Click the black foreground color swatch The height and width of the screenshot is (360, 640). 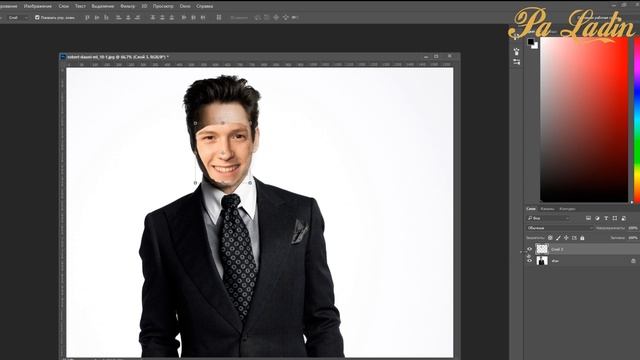tap(530, 41)
